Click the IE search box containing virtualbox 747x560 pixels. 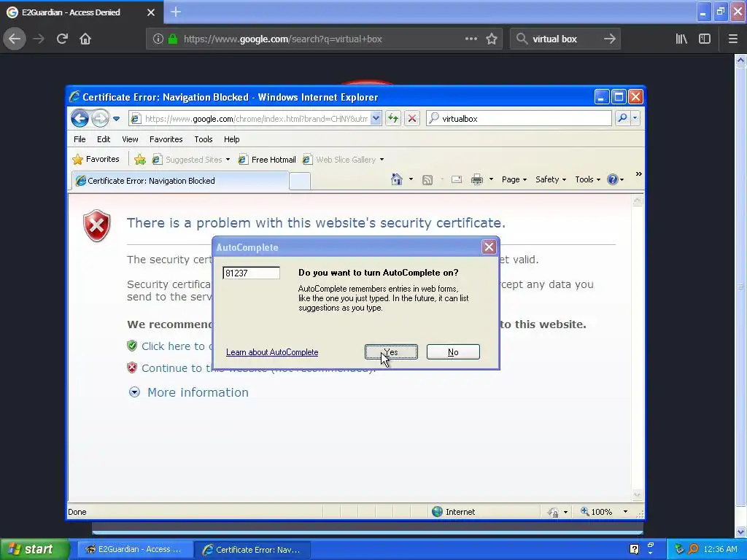(x=519, y=119)
